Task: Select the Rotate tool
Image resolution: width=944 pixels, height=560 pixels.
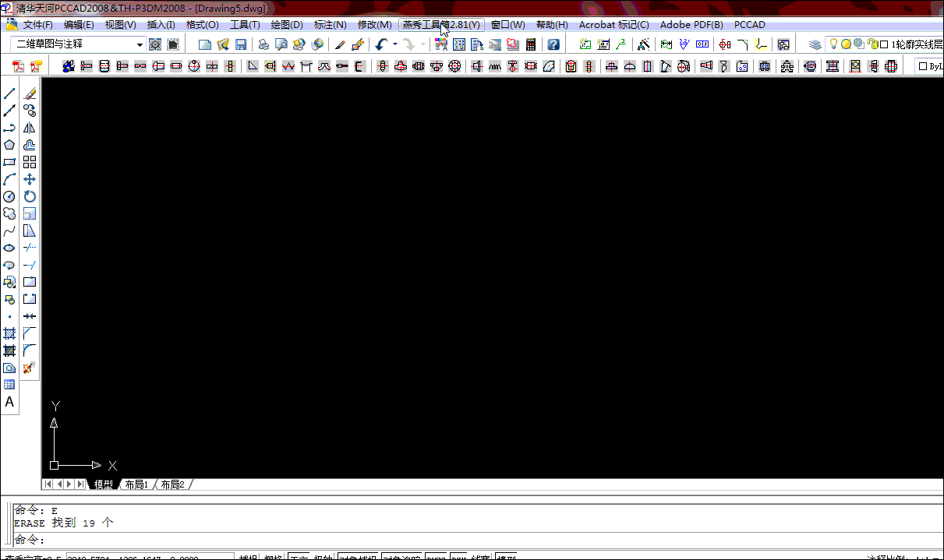Action: pyautogui.click(x=30, y=196)
